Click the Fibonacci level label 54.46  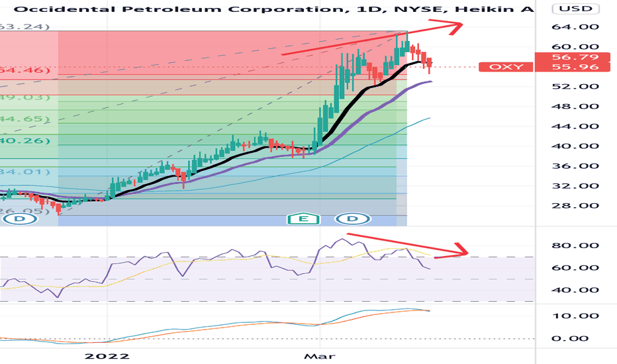click(24, 70)
